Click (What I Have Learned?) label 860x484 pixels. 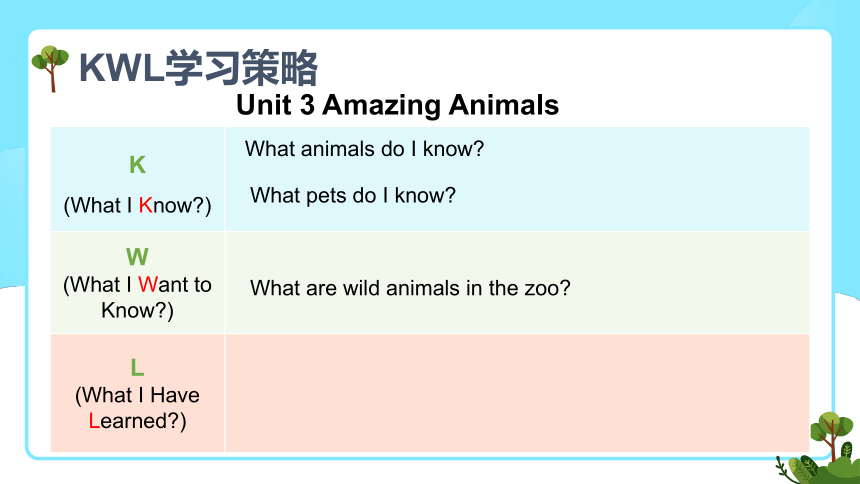tap(137, 408)
